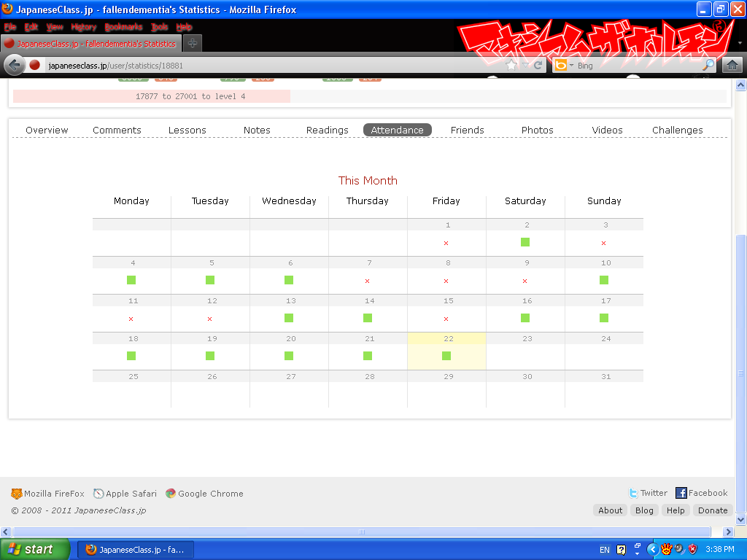The image size is (747, 560).
Task: Expand the URL history dropdown arrow
Action: [x=525, y=66]
